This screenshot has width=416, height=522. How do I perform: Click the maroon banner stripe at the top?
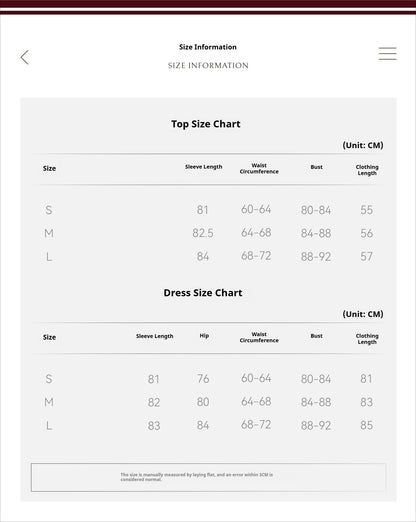[x=208, y=4]
